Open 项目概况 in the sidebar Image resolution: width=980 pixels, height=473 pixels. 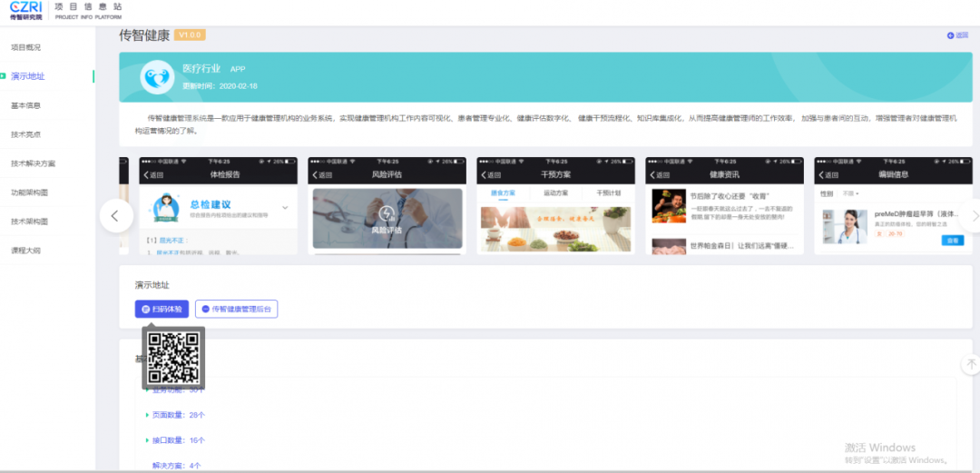25,47
